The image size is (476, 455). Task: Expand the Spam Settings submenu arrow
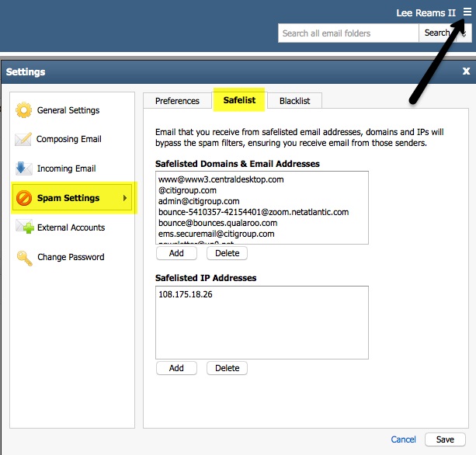(x=125, y=198)
